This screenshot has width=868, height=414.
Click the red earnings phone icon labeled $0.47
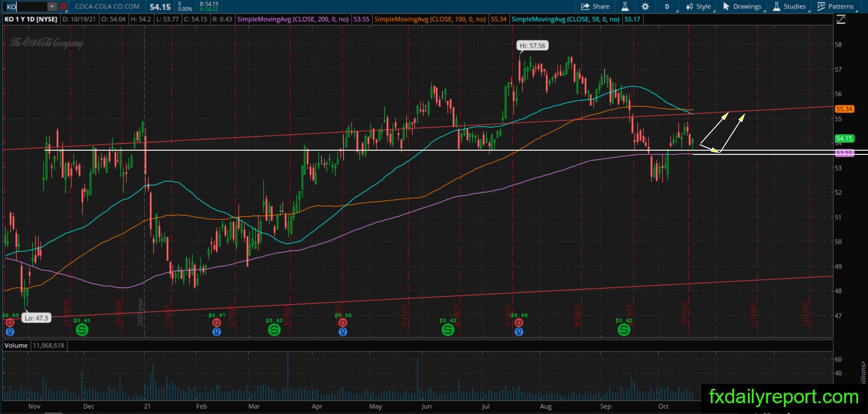pyautogui.click(x=216, y=322)
